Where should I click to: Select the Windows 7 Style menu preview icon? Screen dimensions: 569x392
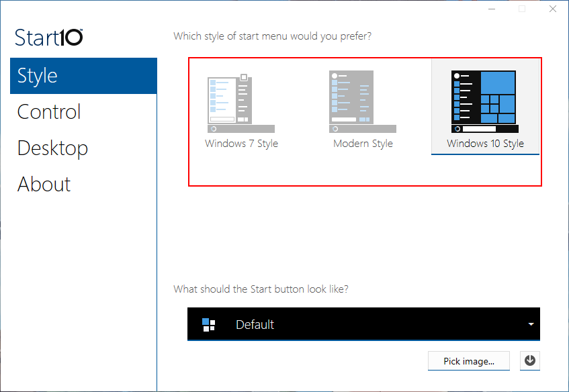[241, 103]
